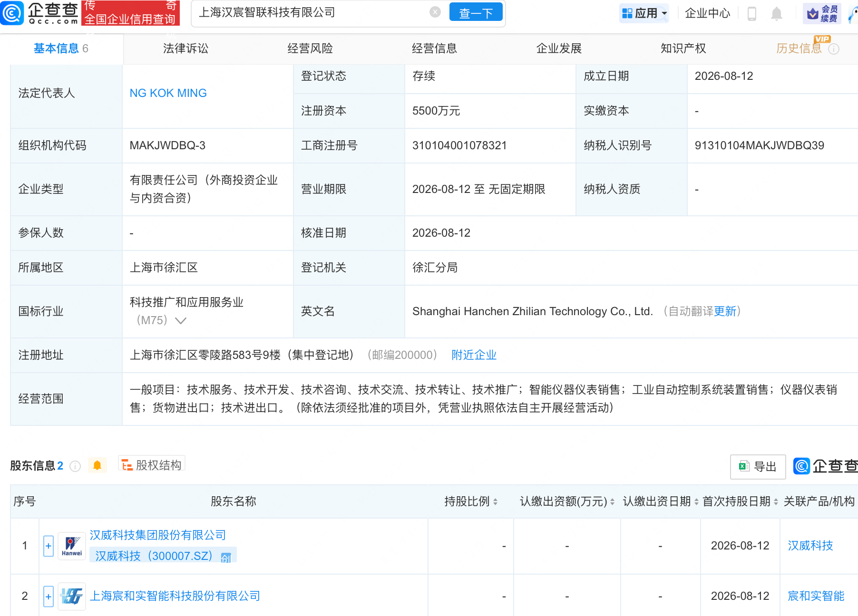Screen dimensions: 858x616
Task: Click the 会员续费 crown badge
Action: click(822, 13)
